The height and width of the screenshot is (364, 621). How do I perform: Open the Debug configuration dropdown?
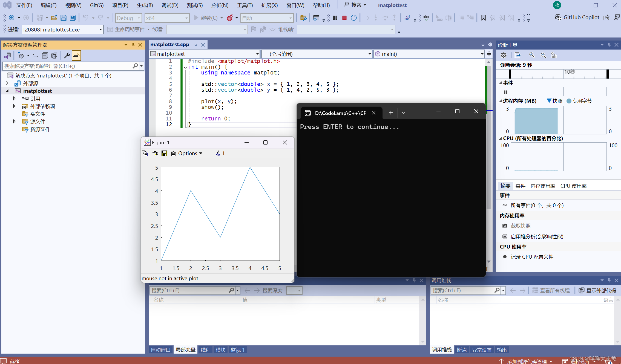coord(128,18)
